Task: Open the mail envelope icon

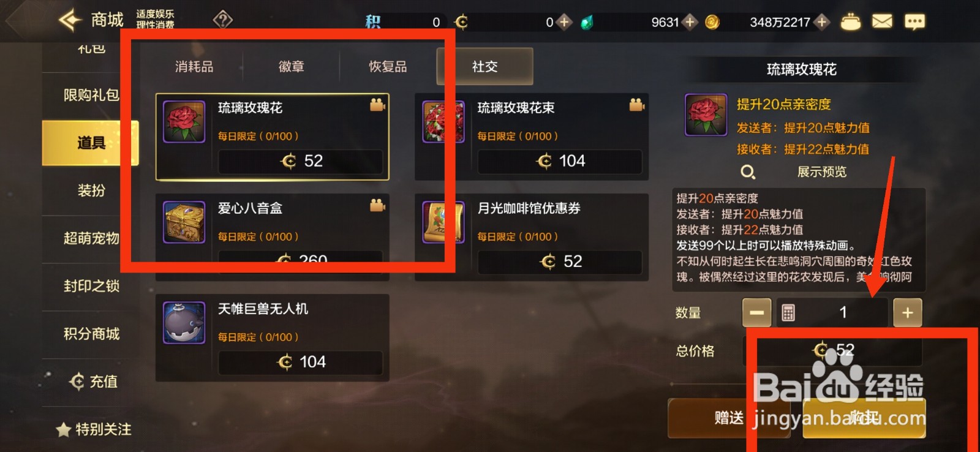Action: click(882, 22)
